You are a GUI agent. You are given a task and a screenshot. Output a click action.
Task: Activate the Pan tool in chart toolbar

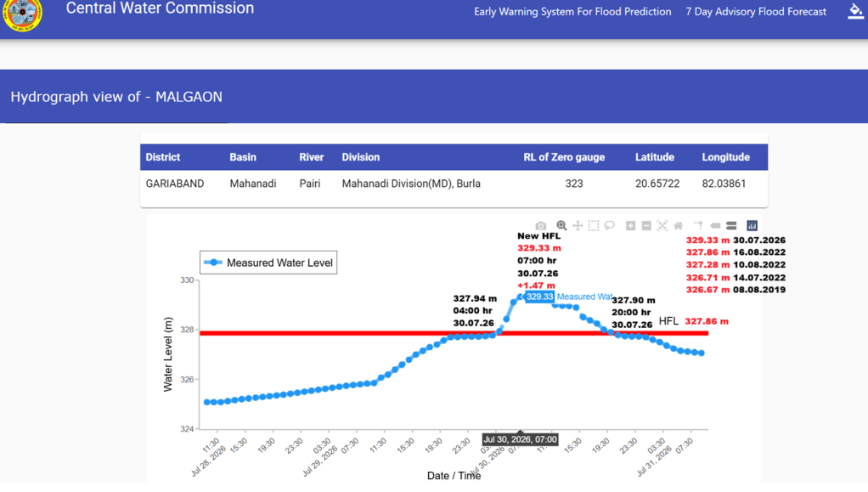click(578, 225)
